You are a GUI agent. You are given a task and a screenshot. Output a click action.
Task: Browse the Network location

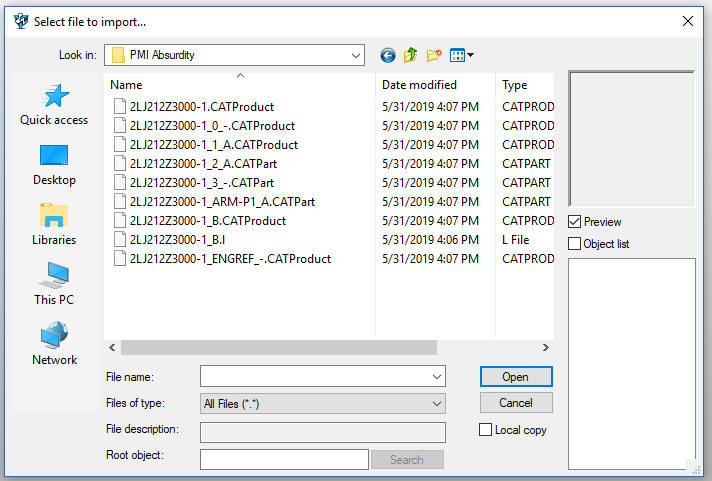pos(54,344)
